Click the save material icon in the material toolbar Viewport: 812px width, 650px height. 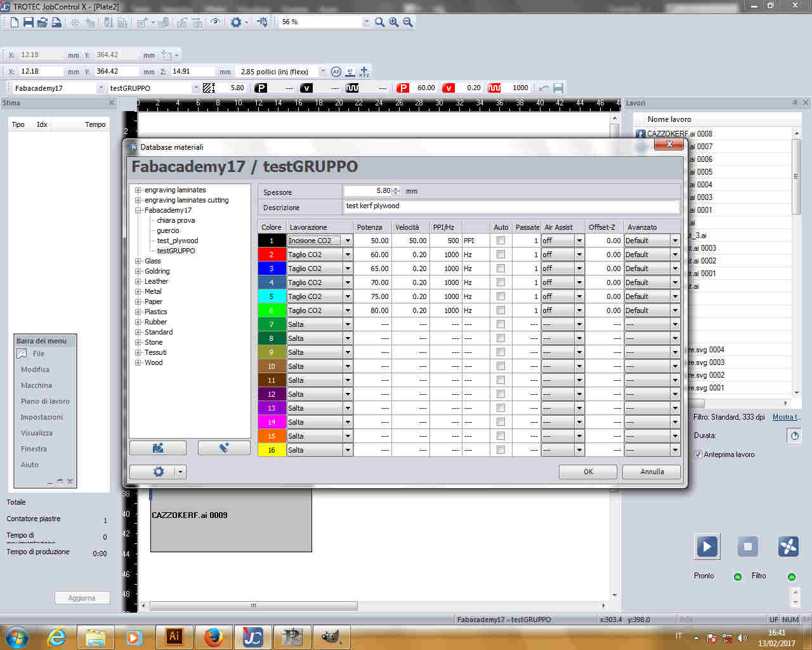coord(558,88)
